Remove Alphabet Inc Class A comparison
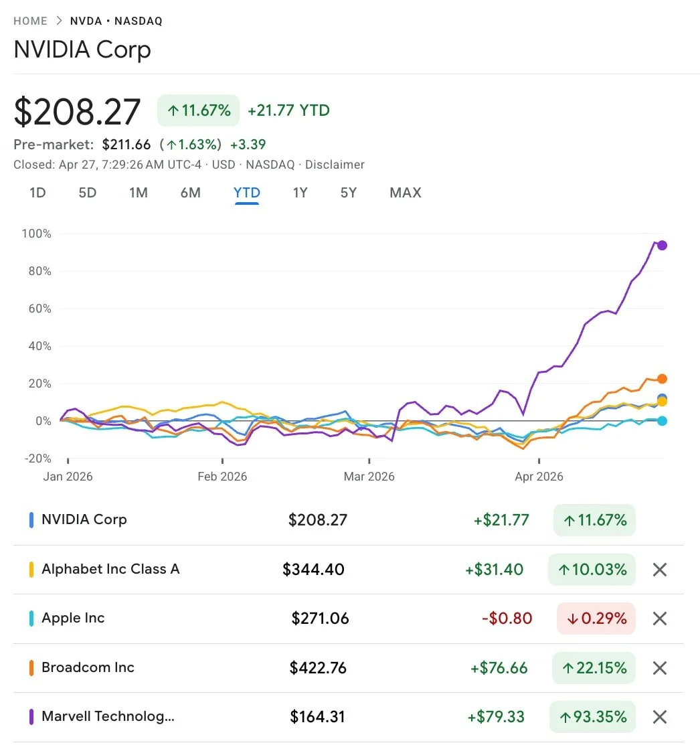The height and width of the screenshot is (745, 700). (x=660, y=570)
